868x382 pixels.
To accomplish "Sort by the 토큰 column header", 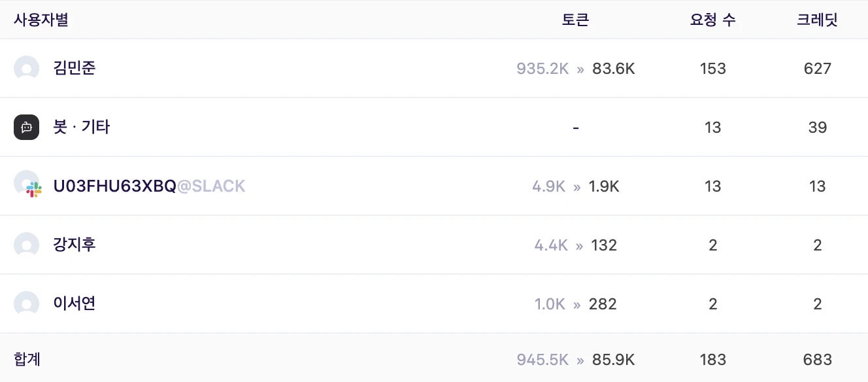I will coord(575,20).
